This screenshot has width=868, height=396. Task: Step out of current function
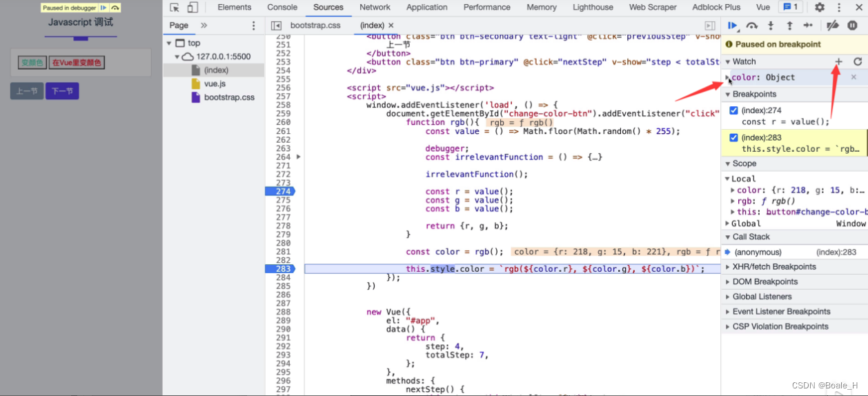789,26
